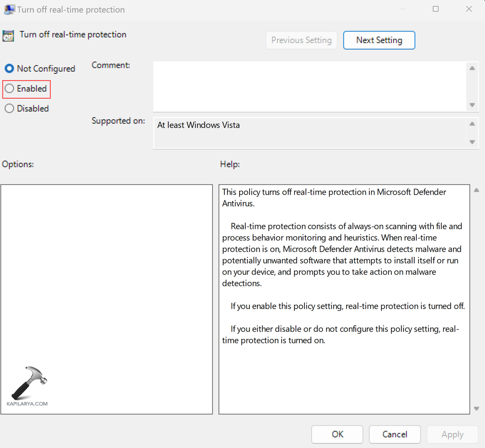This screenshot has width=485, height=448.
Task: Click the 'At least Windows Vista' field
Action: pos(309,133)
